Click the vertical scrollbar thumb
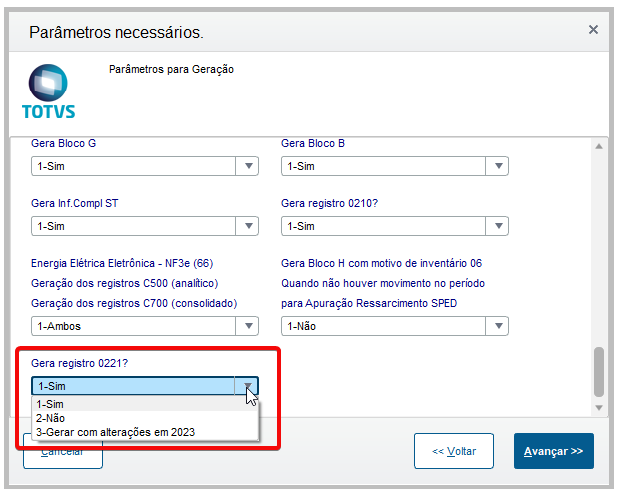The width and height of the screenshot is (617, 490). tap(598, 371)
